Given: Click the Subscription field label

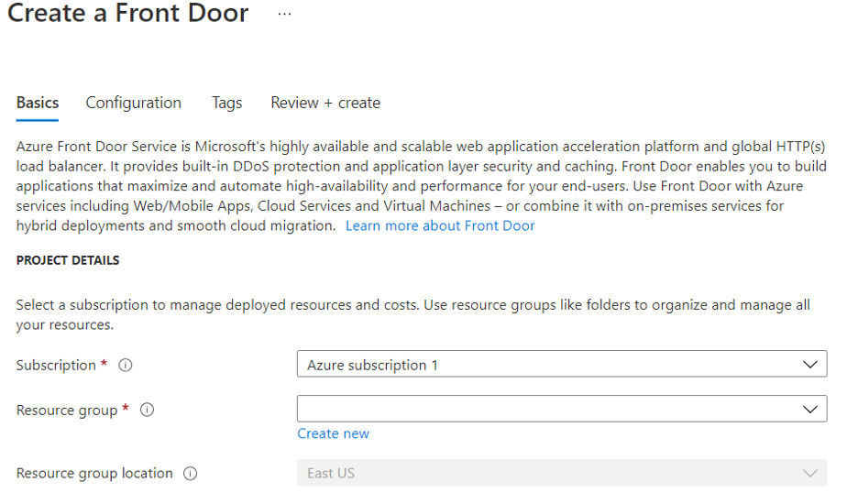Looking at the screenshot, I should pyautogui.click(x=56, y=365).
